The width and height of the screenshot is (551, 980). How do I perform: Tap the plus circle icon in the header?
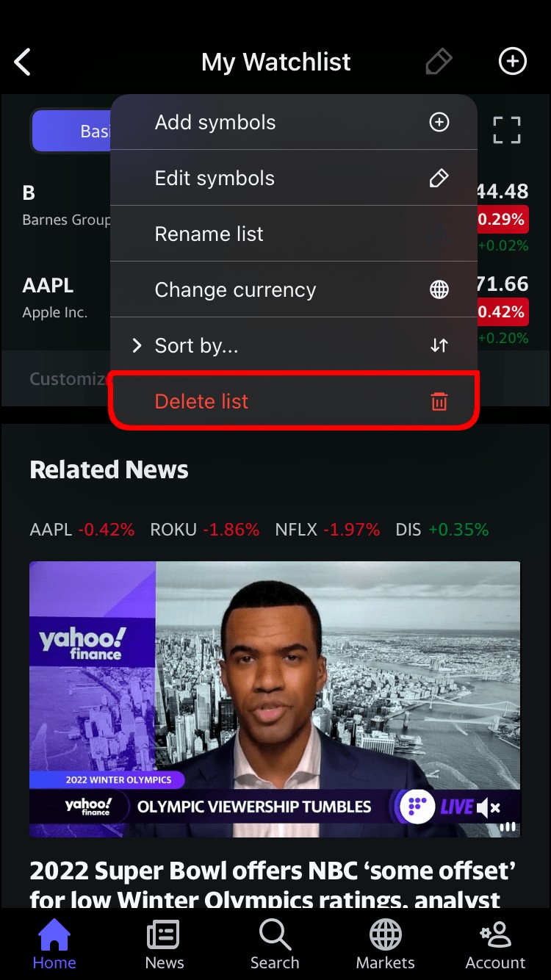[x=513, y=62]
